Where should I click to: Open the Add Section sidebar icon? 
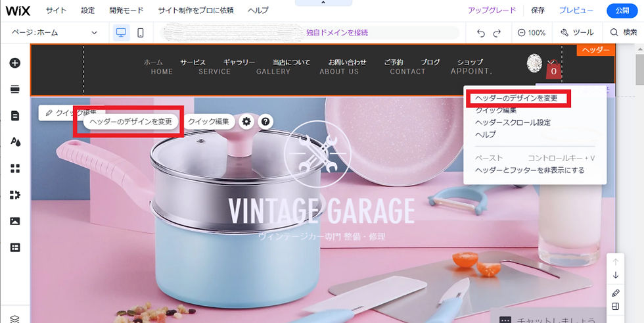pyautogui.click(x=15, y=89)
